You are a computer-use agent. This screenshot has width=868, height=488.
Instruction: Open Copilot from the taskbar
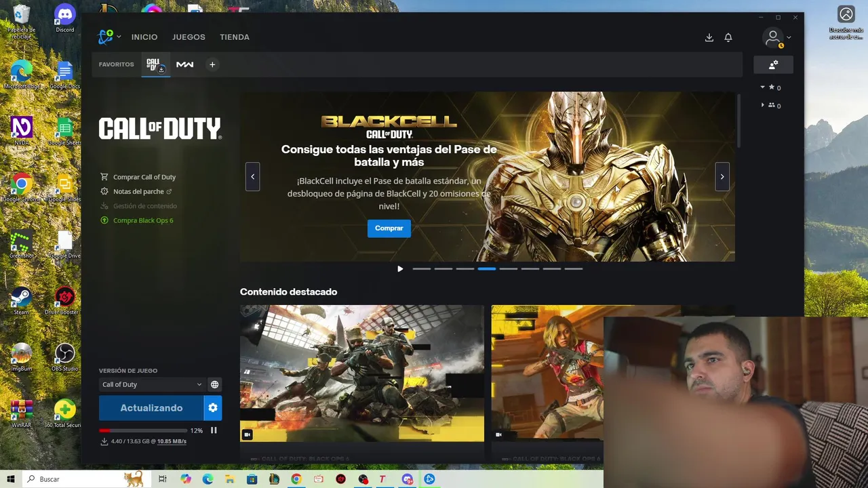pos(186,479)
